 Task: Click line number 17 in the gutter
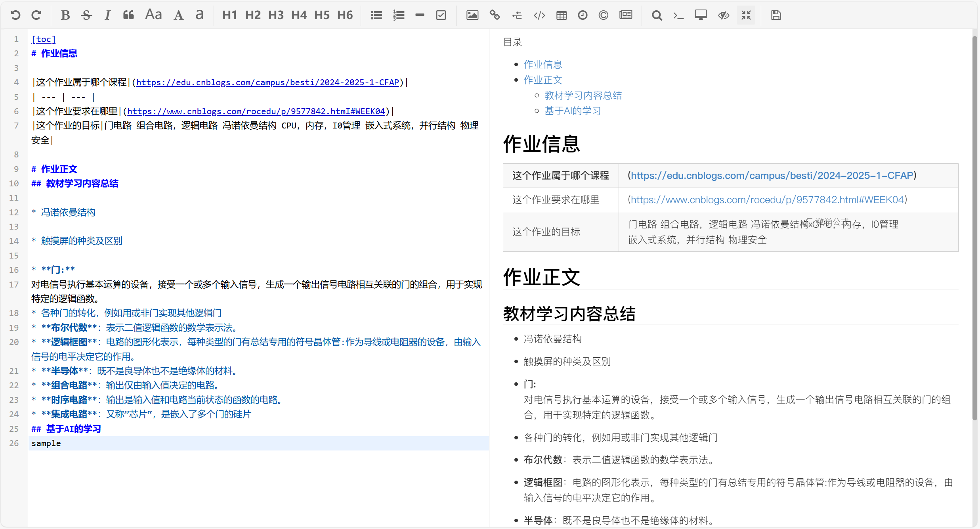[14, 284]
